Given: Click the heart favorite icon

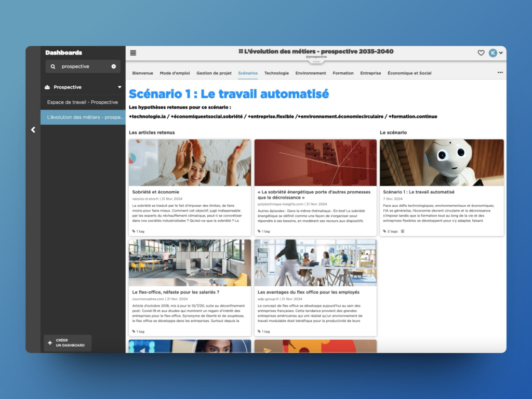Looking at the screenshot, I should (481, 53).
